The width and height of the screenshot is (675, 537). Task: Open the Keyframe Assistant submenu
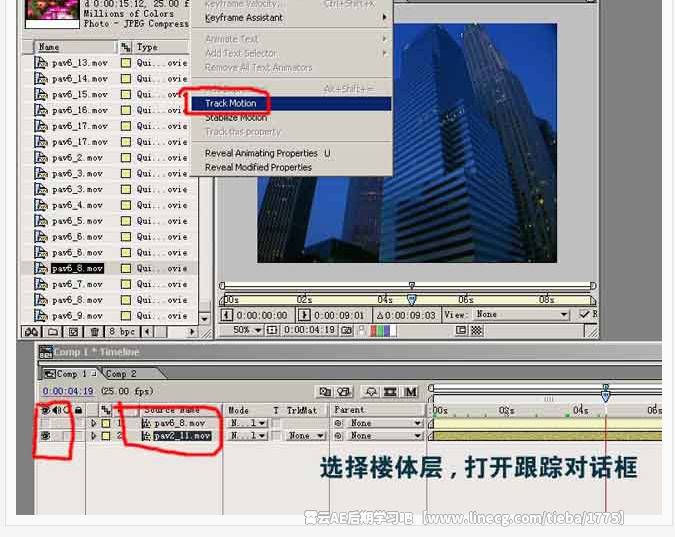pyautogui.click(x=291, y=18)
